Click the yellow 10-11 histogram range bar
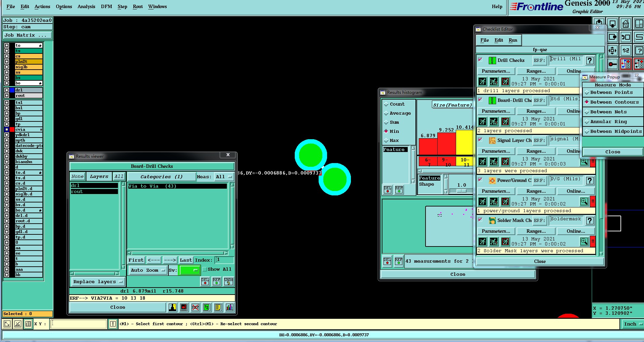 465,161
